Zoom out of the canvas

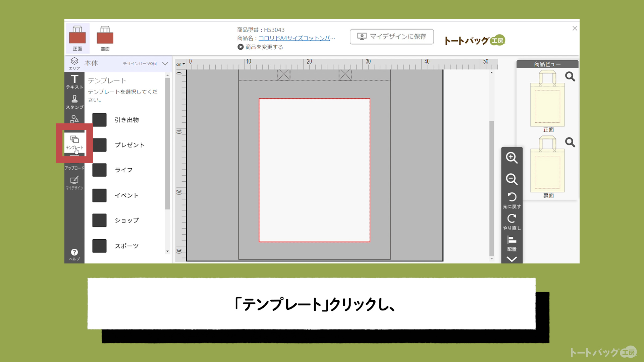point(512,179)
